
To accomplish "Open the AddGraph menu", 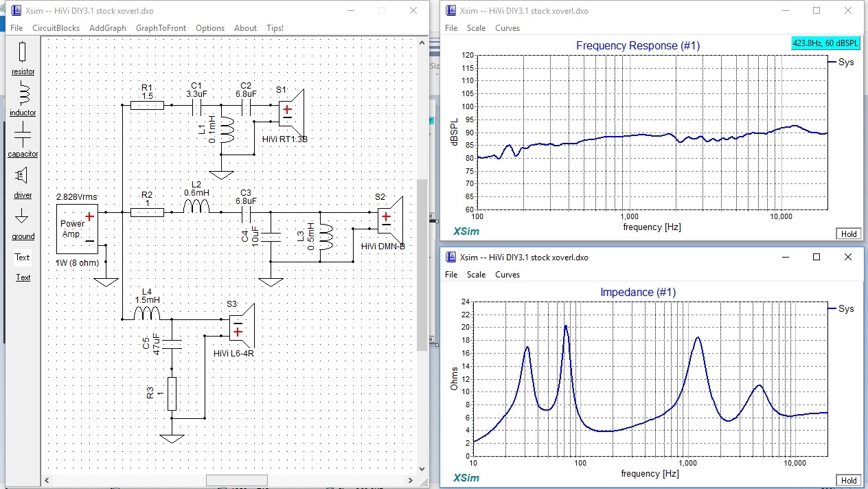I will [108, 28].
